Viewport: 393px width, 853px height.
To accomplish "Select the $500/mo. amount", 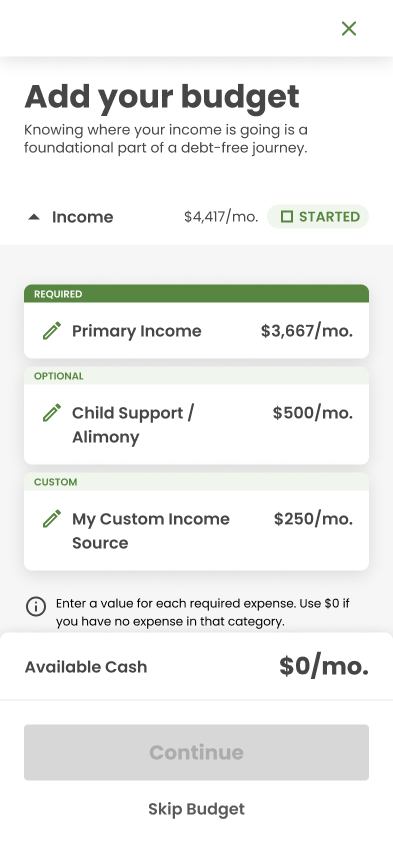I will click(312, 413).
